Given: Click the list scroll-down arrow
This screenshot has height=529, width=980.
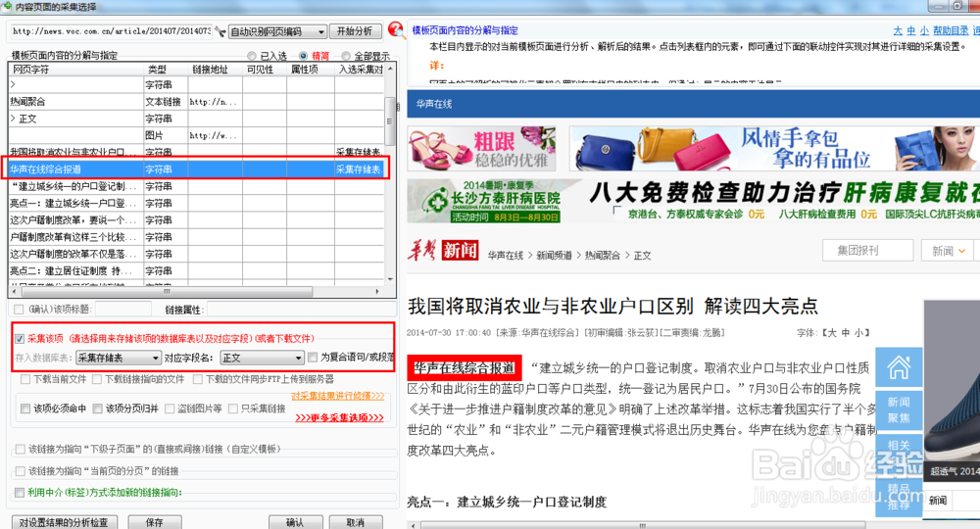Looking at the screenshot, I should pyautogui.click(x=391, y=279).
